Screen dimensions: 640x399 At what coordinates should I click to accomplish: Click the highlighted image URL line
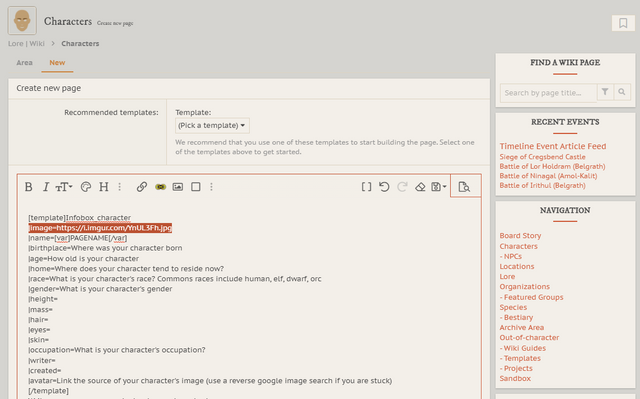100,228
